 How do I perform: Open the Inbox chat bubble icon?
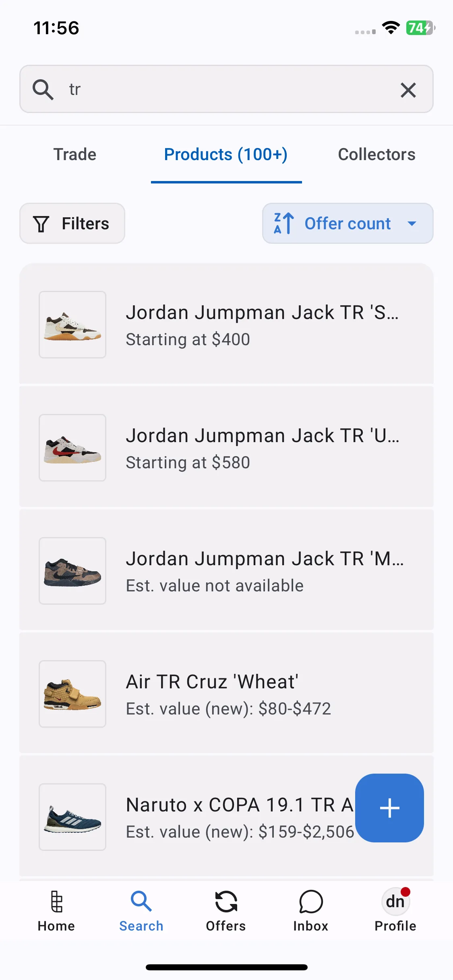(x=311, y=902)
